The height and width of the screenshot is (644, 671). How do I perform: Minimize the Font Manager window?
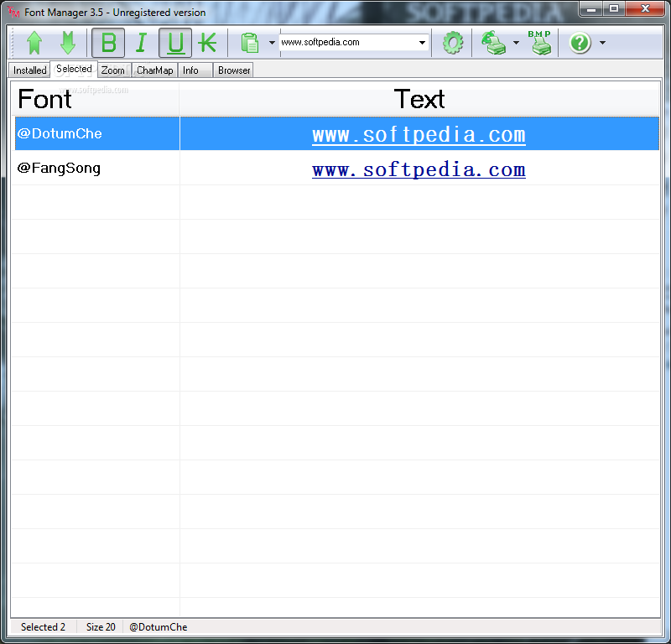(x=591, y=9)
